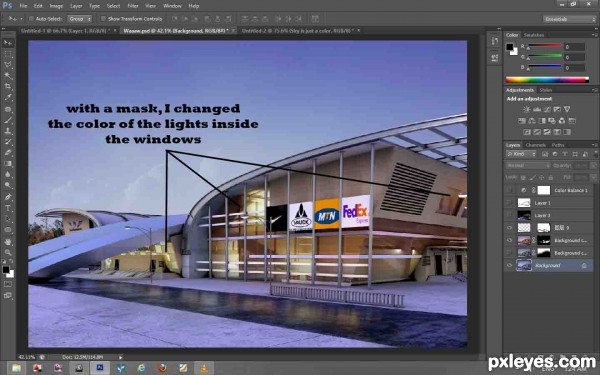Viewport: 600px width, 375px height.
Task: Select the Horizontal Type tool
Action: point(8,208)
